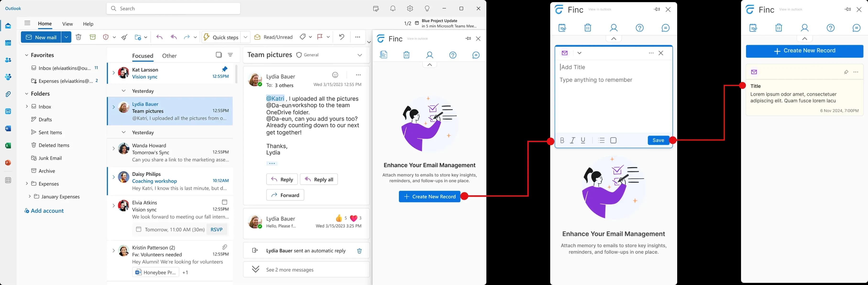Screen dimensions: 868x285
Task: Select the Other inbox tab
Action: [x=169, y=56]
